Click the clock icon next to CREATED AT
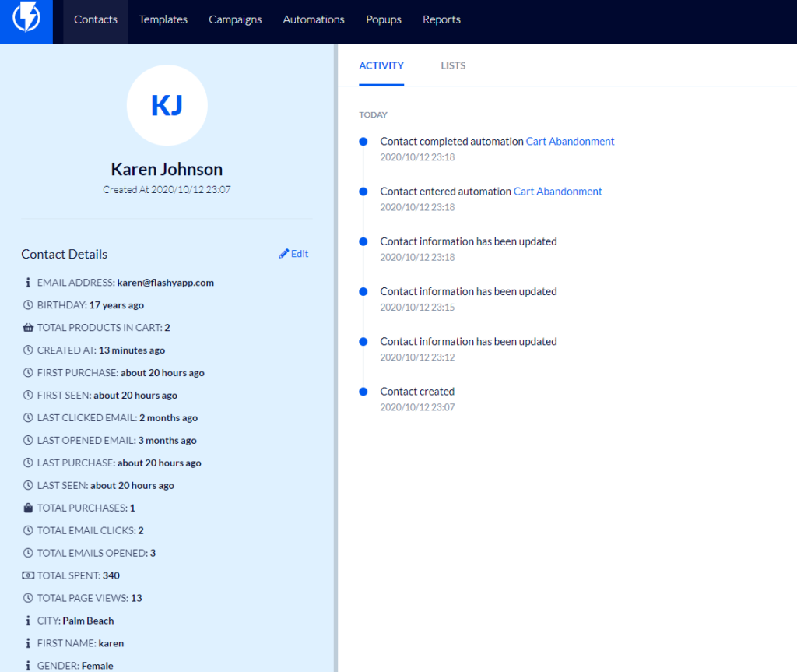The image size is (797, 672). click(28, 350)
